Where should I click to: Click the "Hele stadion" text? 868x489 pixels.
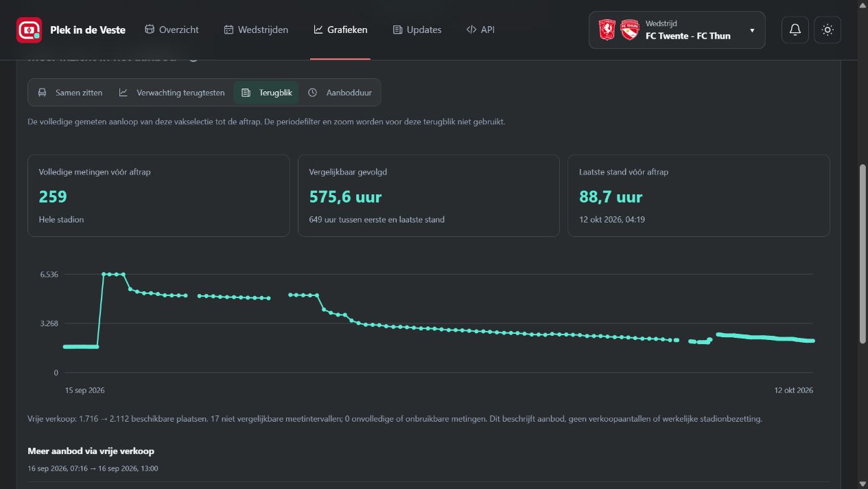(61, 220)
